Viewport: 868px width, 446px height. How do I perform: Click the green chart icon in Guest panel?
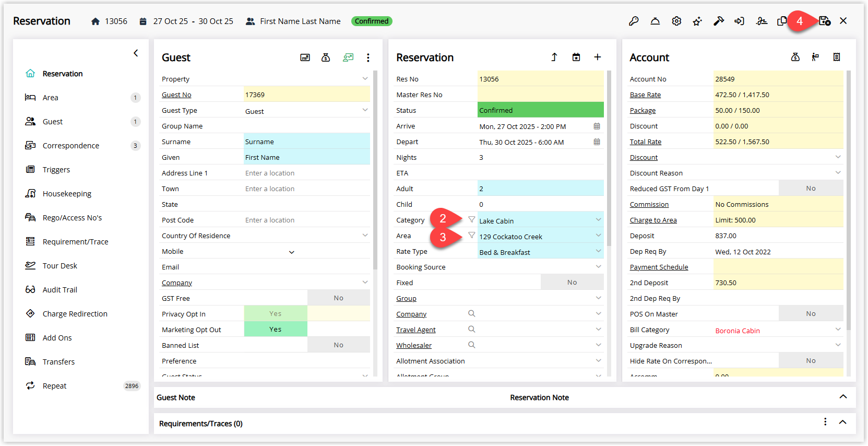click(348, 57)
